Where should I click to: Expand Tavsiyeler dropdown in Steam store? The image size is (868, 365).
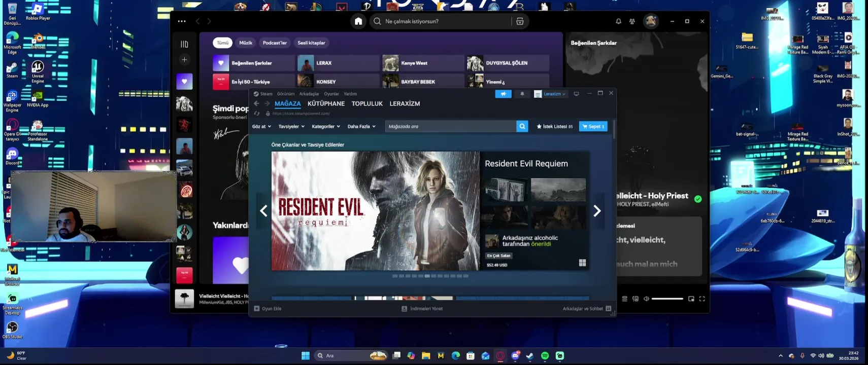(x=291, y=126)
